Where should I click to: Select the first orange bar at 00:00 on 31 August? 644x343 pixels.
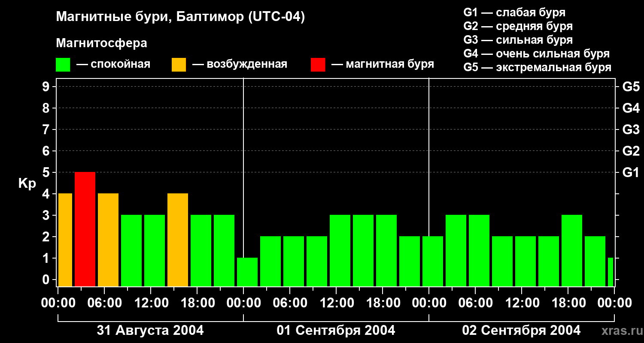65,240
